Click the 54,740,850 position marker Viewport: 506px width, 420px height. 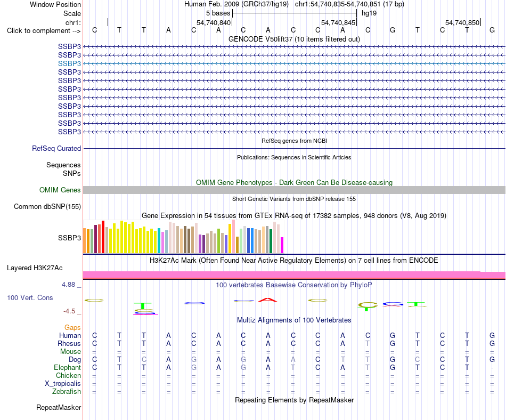tap(462, 22)
